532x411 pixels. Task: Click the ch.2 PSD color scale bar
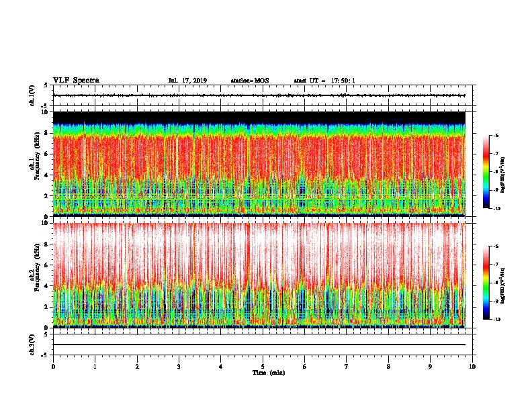pyautogui.click(x=486, y=283)
